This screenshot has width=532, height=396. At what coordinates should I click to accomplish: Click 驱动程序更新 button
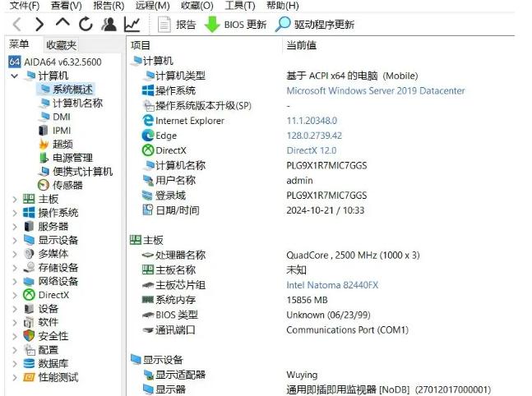coord(315,25)
